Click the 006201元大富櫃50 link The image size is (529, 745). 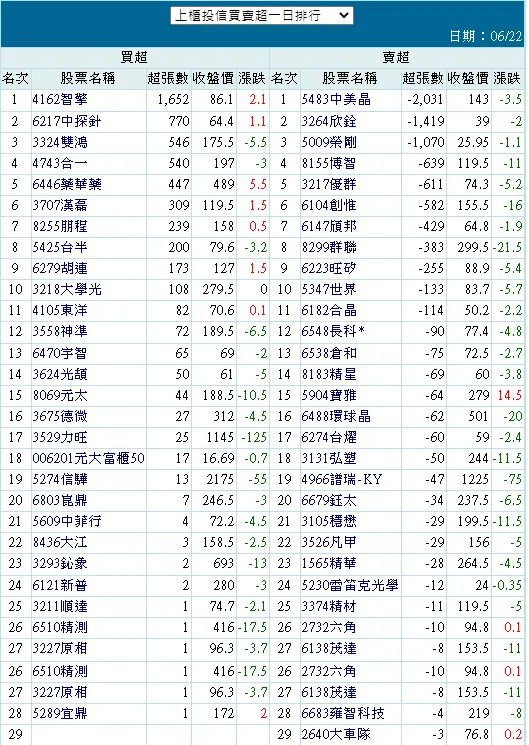click(x=88, y=458)
